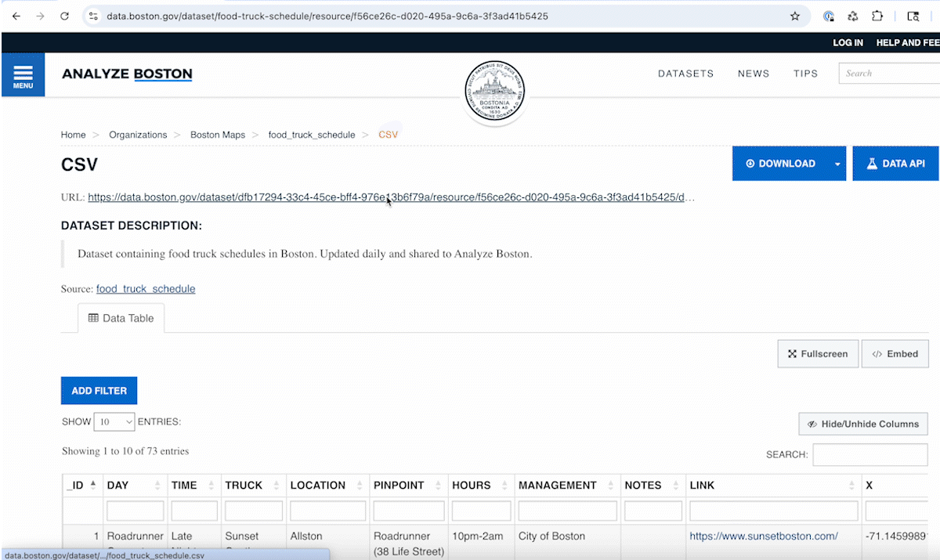Toggle Fullscreen view of data table

(x=818, y=354)
